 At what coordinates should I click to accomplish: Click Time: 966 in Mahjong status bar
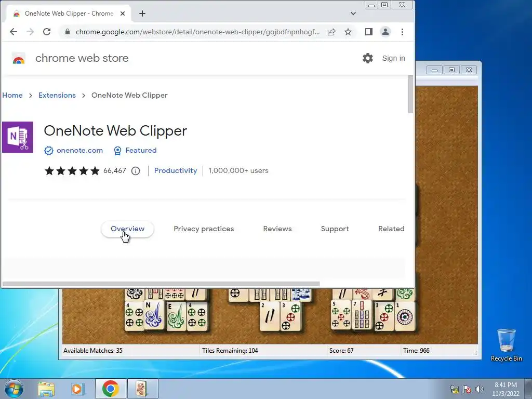click(416, 351)
